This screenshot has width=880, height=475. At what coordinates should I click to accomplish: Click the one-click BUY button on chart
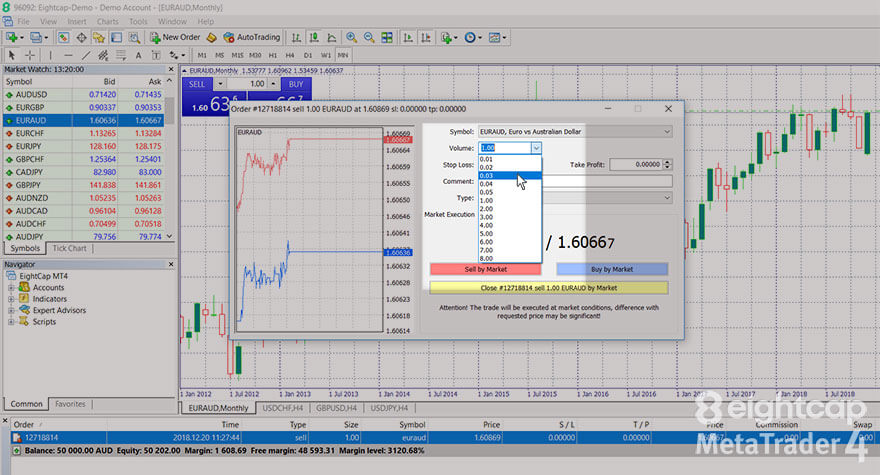click(296, 84)
